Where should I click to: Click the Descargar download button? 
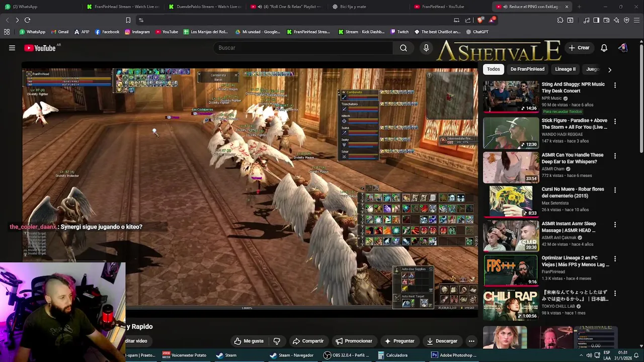[442, 341]
